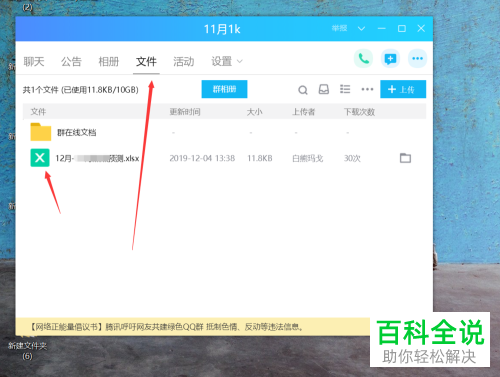Open the 设置 tab

point(221,61)
